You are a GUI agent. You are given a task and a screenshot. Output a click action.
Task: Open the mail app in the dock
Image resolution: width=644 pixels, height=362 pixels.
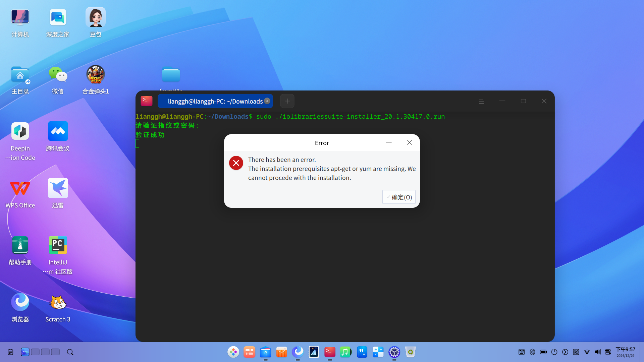pos(314,352)
